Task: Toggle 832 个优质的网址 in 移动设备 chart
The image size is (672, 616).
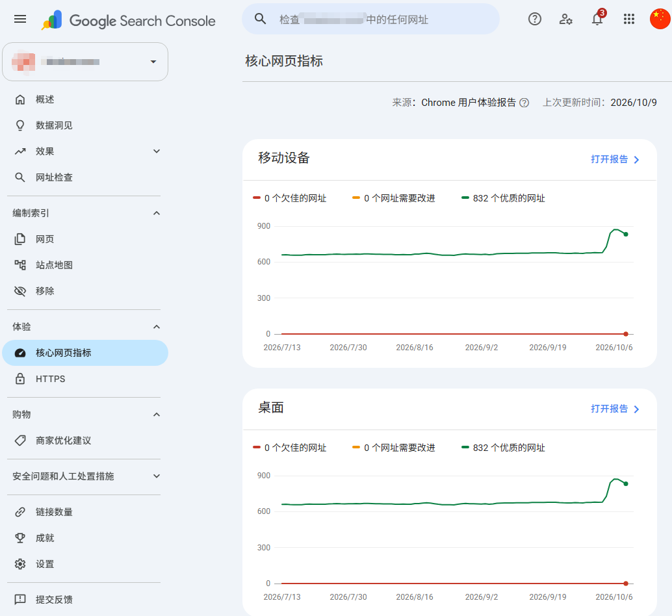Action: (x=503, y=198)
